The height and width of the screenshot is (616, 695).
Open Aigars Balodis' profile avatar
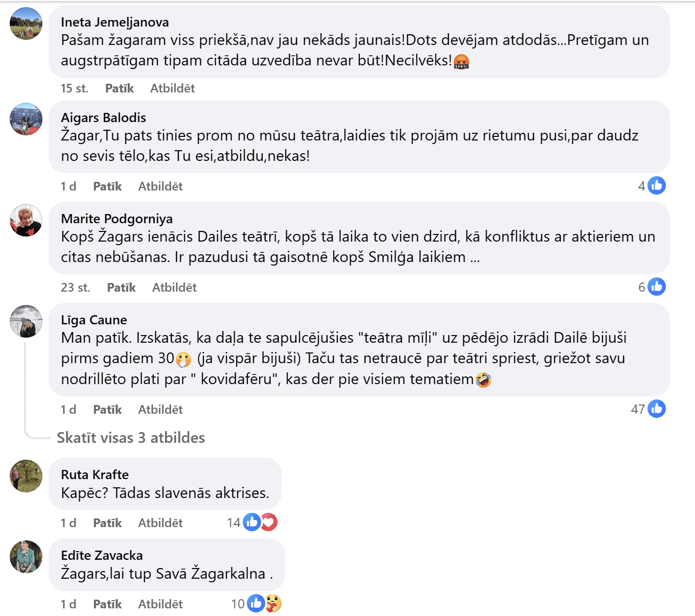[26, 119]
